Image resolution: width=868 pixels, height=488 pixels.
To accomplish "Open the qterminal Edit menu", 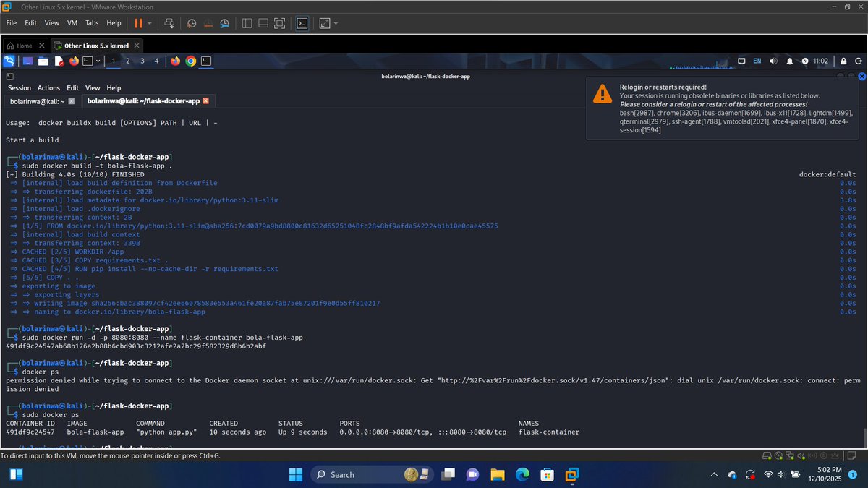I will click(x=73, y=87).
